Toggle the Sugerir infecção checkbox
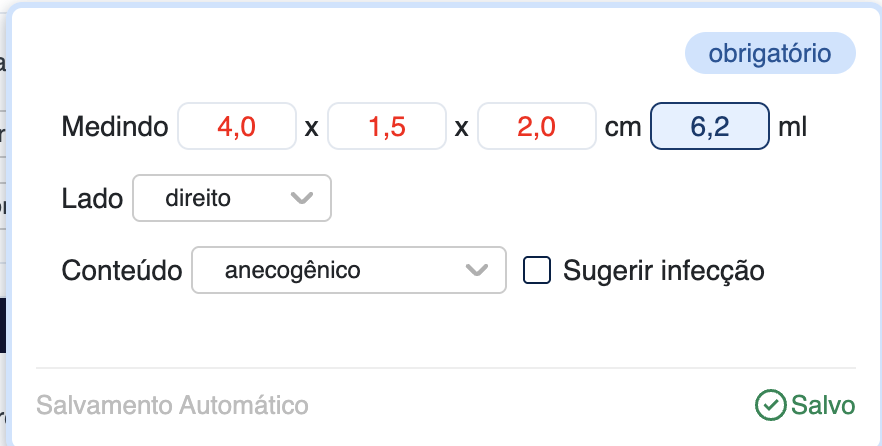Screen dimensions: 882x446 coord(538,270)
